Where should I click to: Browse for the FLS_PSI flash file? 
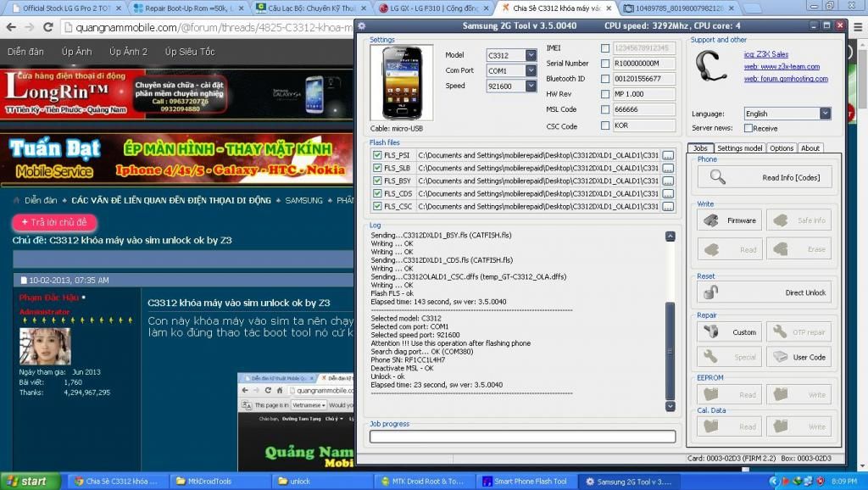668,156
